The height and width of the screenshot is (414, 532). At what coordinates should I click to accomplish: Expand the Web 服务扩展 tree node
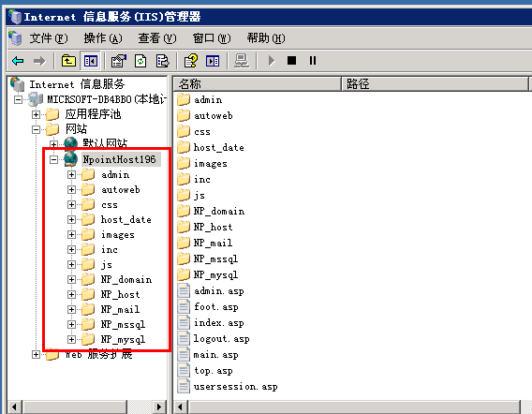pyautogui.click(x=36, y=355)
